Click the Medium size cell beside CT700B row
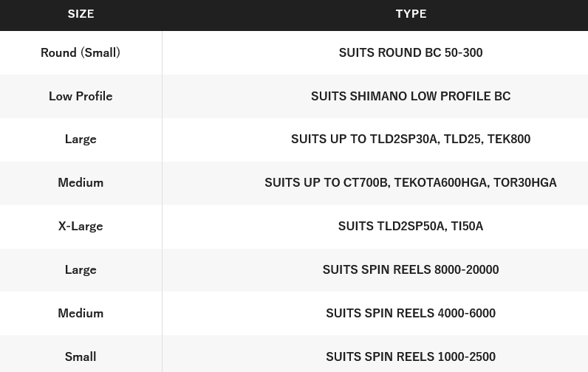This screenshot has width=588, height=372. pyautogui.click(x=81, y=183)
